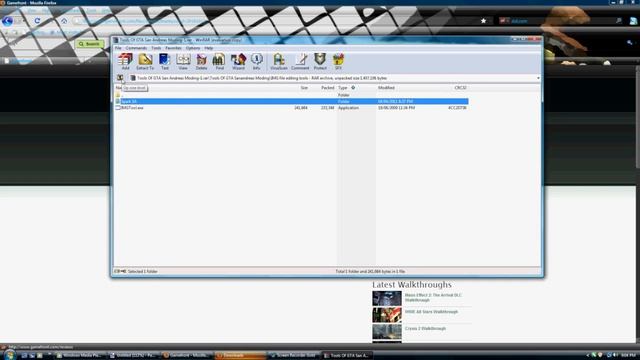Viewport: 640px width, 360px height.
Task: Open the Find files tool
Action: click(219, 61)
